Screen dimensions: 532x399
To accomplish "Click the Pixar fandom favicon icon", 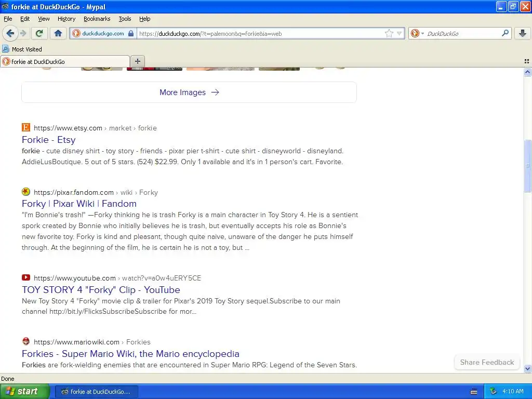I will coord(26,192).
